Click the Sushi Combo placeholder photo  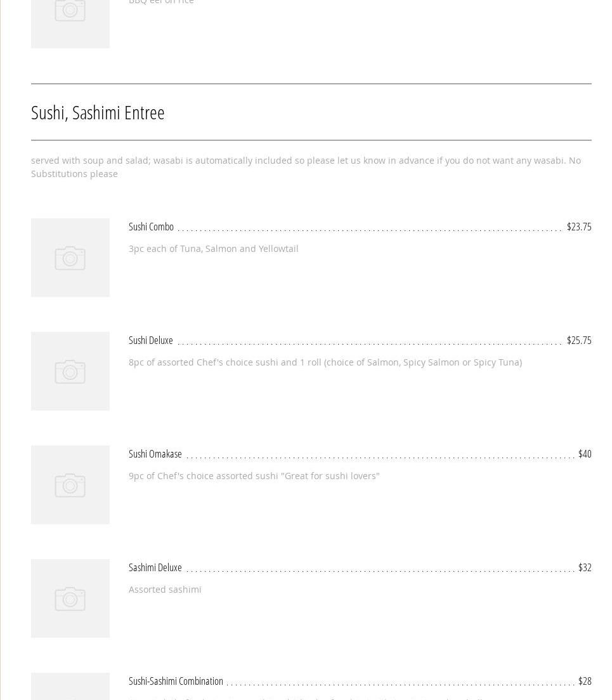tap(70, 258)
